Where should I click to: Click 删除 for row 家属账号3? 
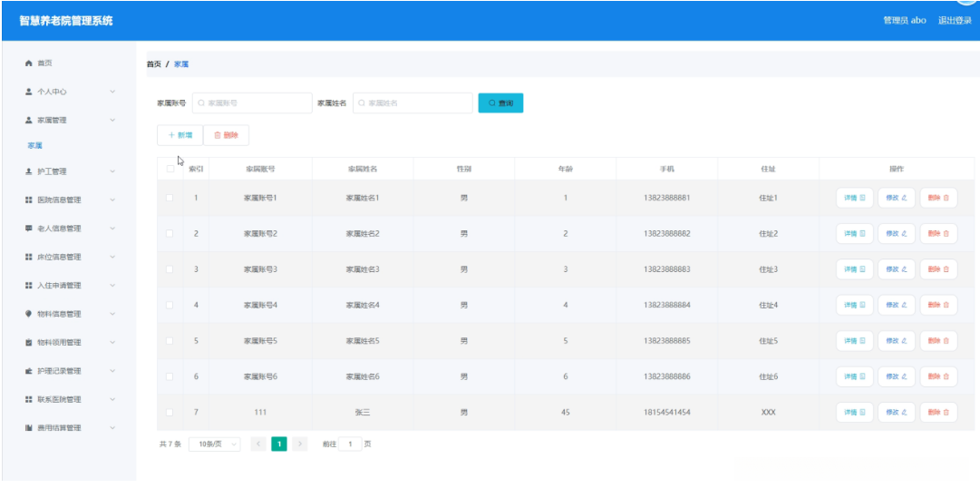click(938, 269)
